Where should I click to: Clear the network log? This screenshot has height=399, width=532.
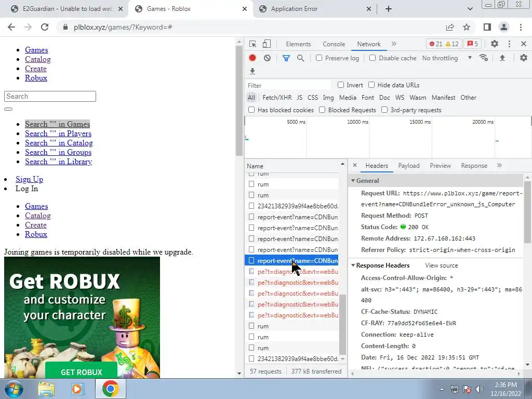(x=268, y=58)
